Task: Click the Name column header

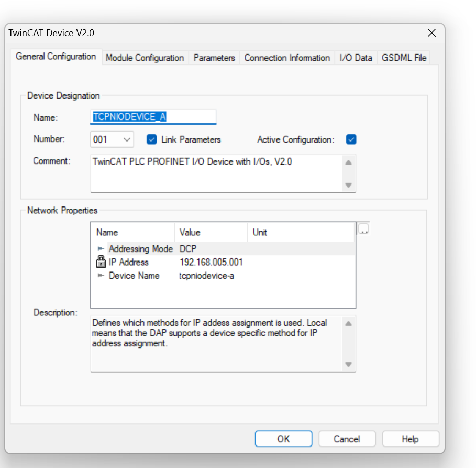Action: click(133, 233)
